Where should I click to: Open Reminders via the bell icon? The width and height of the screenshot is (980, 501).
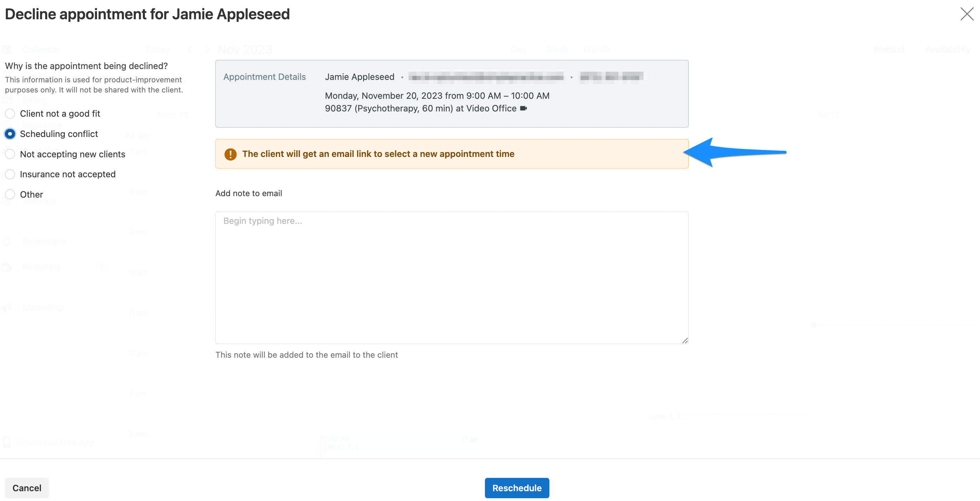[6, 241]
